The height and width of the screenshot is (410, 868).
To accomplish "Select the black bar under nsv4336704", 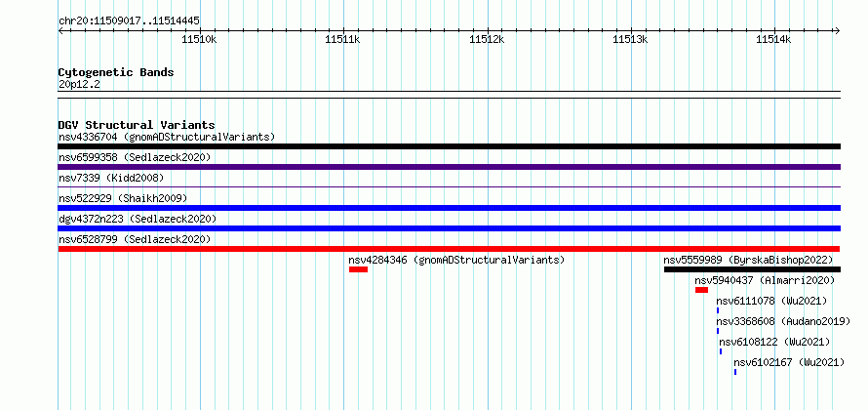I will coord(449,146).
